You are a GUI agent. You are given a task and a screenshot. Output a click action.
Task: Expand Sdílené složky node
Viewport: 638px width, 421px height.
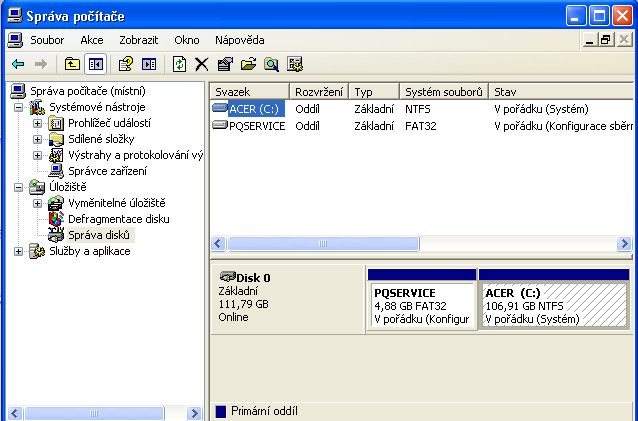coord(37,139)
